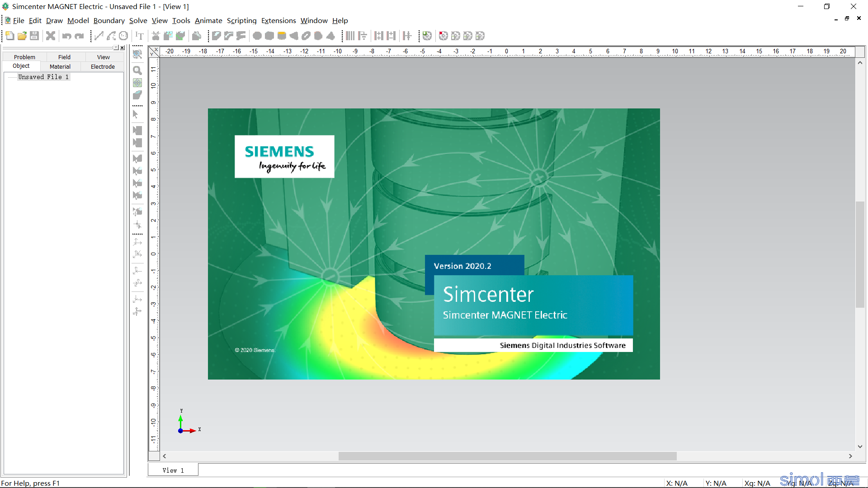Open the Boundary menu
This screenshot has height=488, width=868.
click(x=109, y=20)
